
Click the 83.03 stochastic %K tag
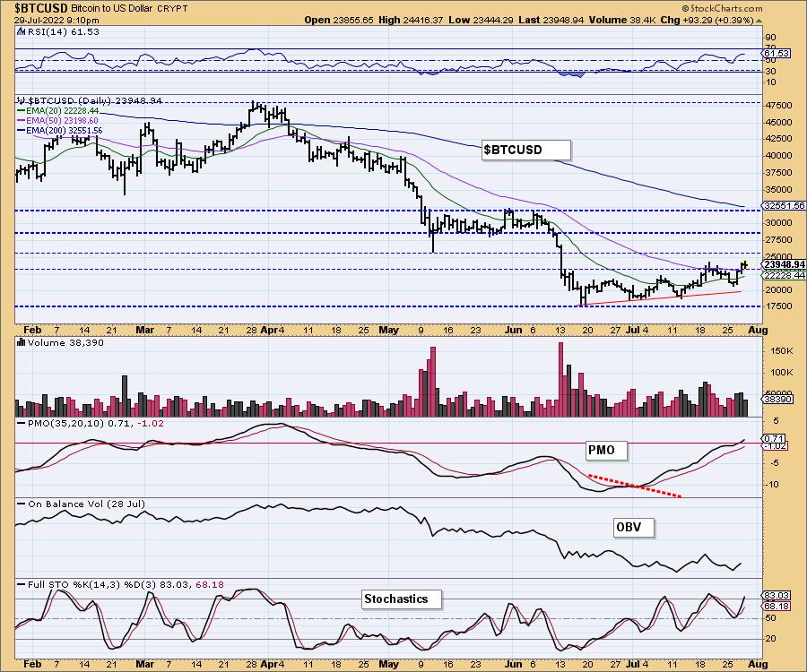tap(777, 595)
